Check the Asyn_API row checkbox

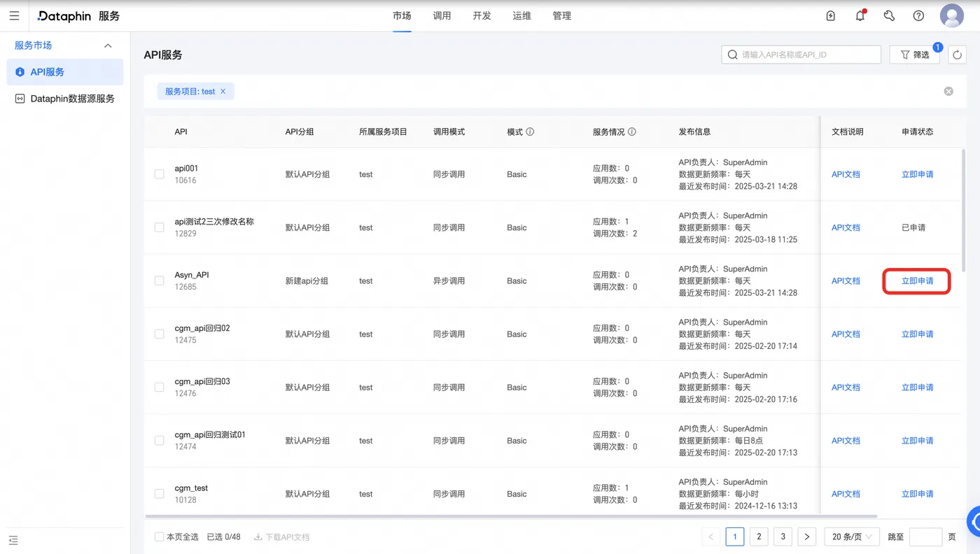[x=160, y=280]
